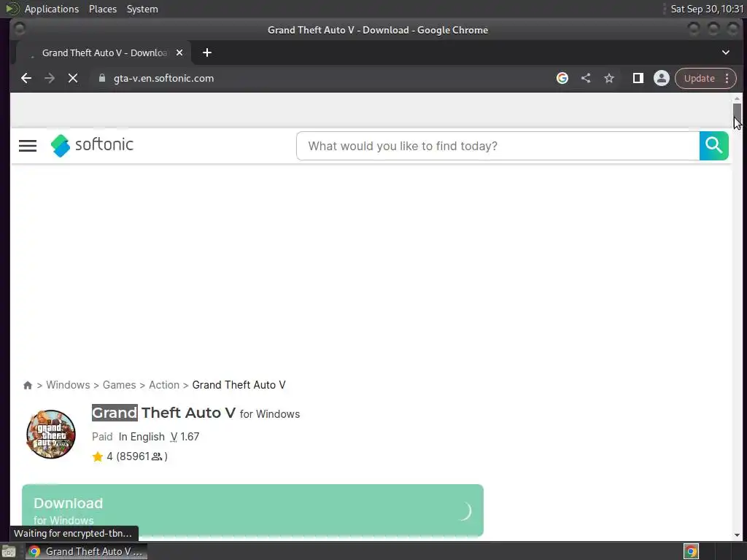The height and width of the screenshot is (560, 747).
Task: Click the scrollbar down arrow
Action: pos(737,534)
